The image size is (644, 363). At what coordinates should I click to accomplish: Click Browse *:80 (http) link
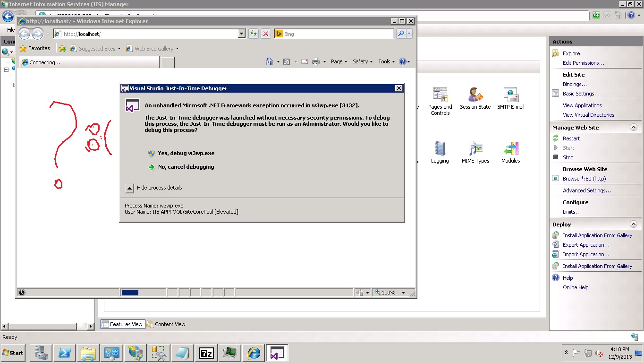pos(584,179)
